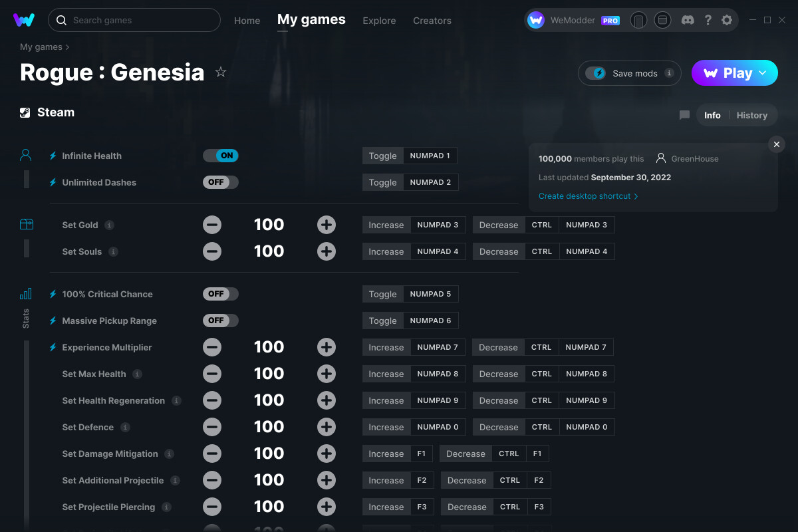The height and width of the screenshot is (532, 798).
Task: Increase Set Gold with the plus button
Action: pyautogui.click(x=327, y=225)
